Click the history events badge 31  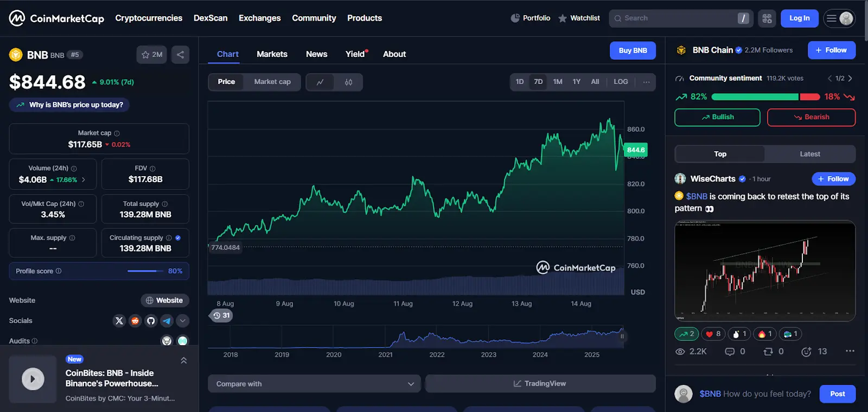(x=221, y=316)
